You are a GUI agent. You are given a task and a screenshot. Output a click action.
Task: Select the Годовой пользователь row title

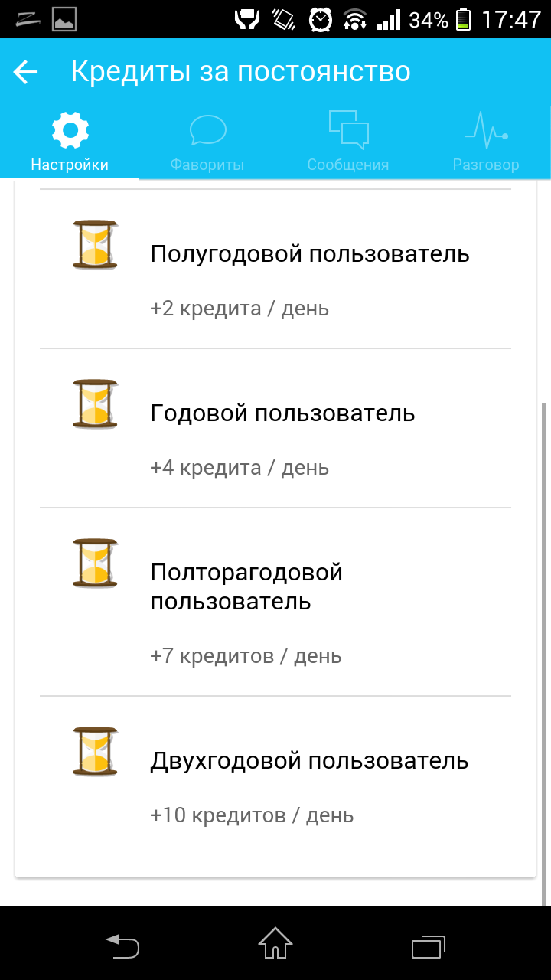click(282, 413)
